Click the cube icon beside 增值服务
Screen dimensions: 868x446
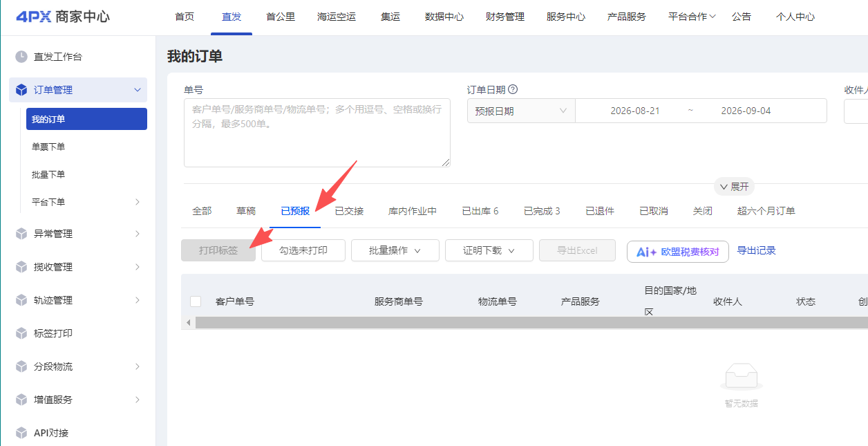pyautogui.click(x=21, y=400)
